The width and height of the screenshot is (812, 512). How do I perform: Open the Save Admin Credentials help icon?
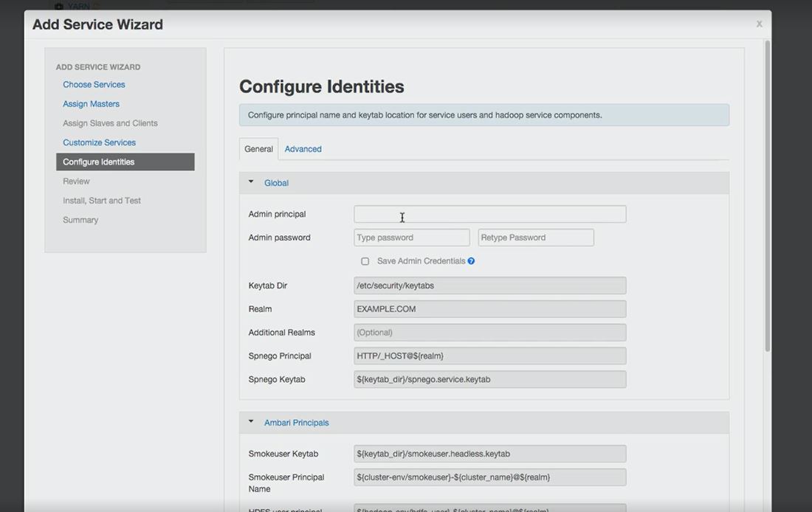(x=471, y=260)
